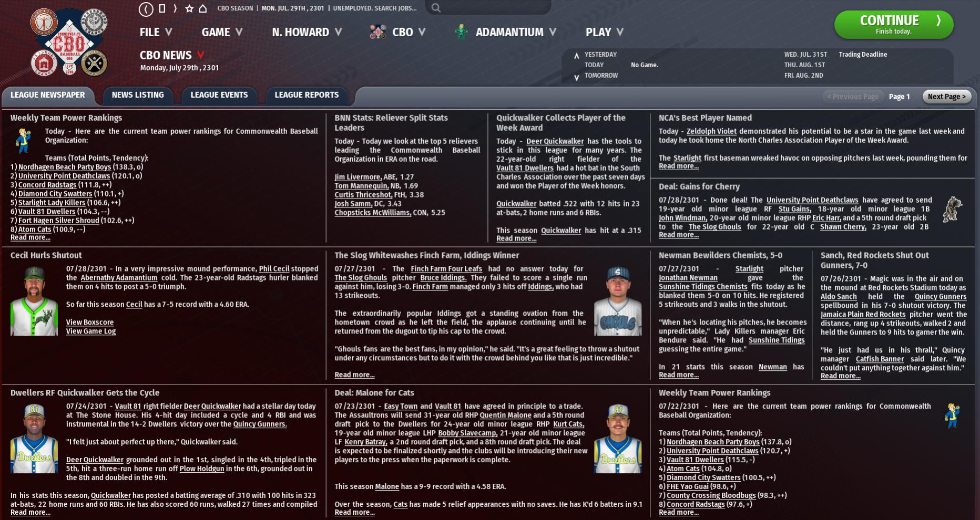Switch to the League Reports tab
980x520 pixels.
coord(307,95)
